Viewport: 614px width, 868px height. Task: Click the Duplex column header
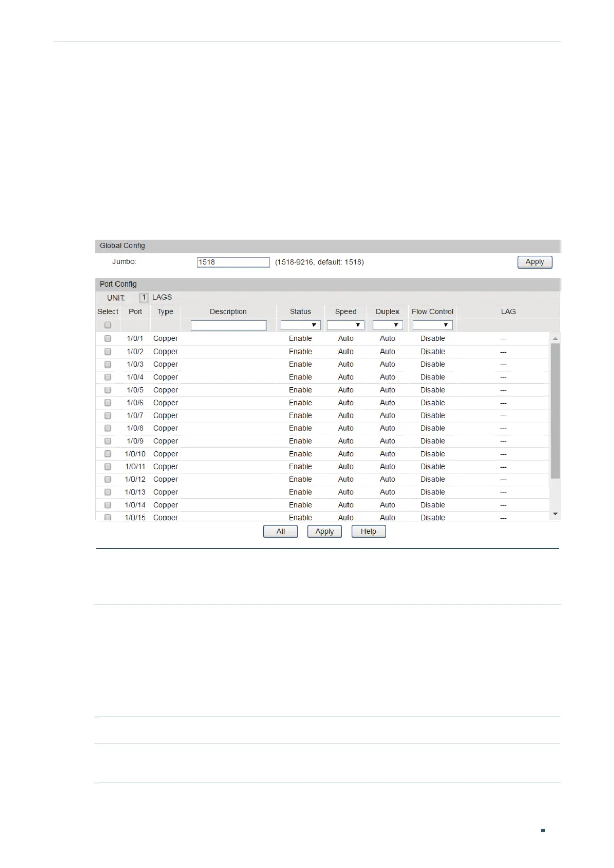point(387,312)
